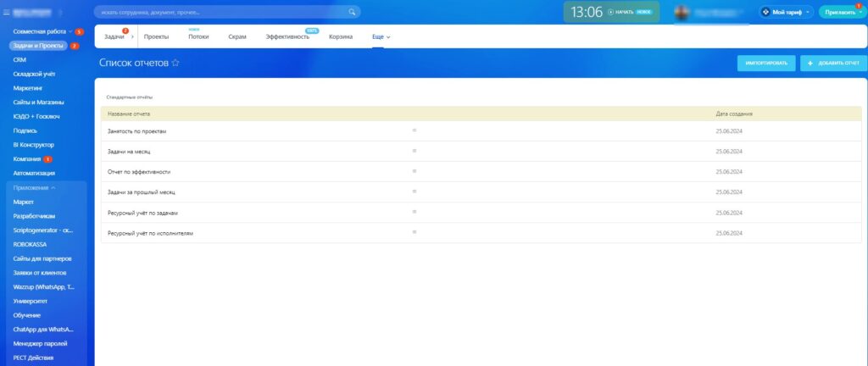Collapse the Приложения sidebar section

[53, 188]
